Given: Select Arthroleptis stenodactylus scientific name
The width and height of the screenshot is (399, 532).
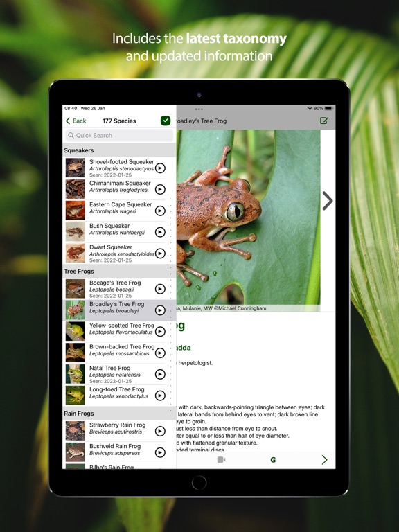Looking at the screenshot, I should point(121,168).
